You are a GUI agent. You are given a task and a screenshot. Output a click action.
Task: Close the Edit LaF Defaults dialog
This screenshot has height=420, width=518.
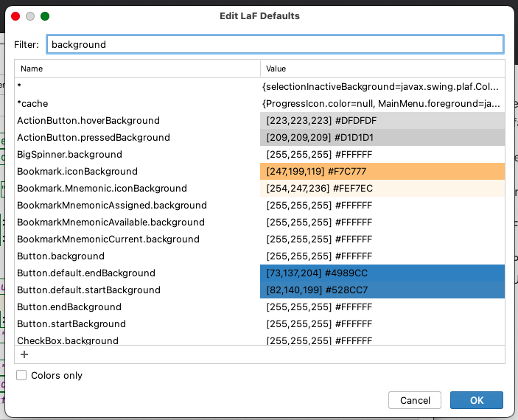pos(15,15)
